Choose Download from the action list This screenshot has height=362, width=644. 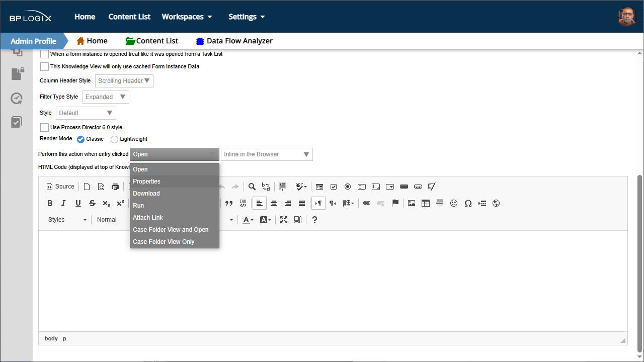[x=175, y=194]
